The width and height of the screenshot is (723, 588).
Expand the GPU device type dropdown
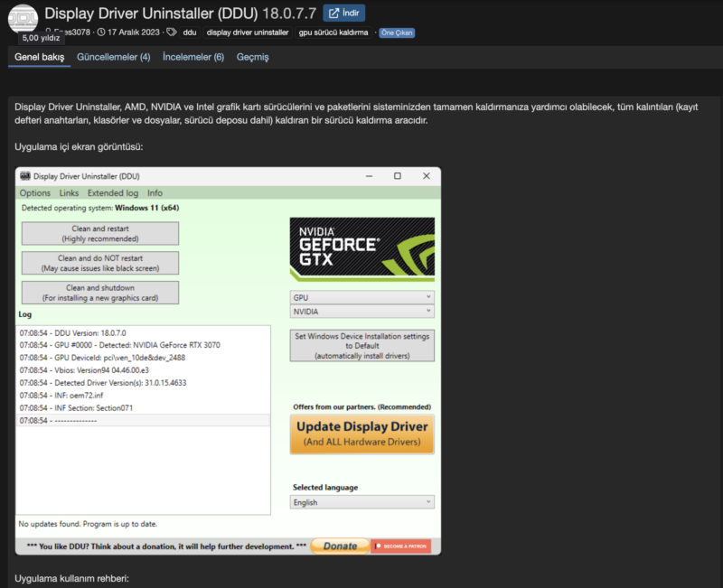[362, 298]
